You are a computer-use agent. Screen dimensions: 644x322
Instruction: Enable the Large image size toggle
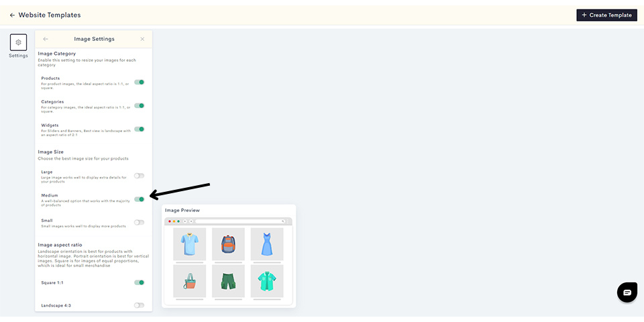tap(140, 176)
